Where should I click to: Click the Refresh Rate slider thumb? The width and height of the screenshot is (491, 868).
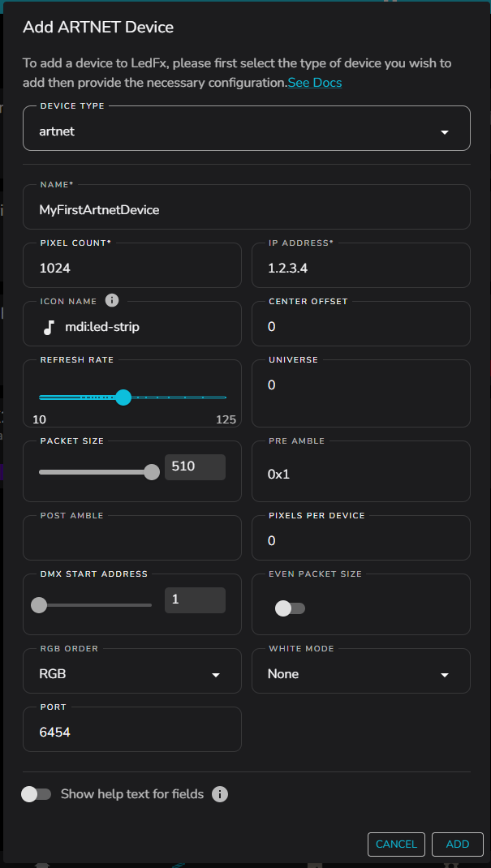click(123, 397)
